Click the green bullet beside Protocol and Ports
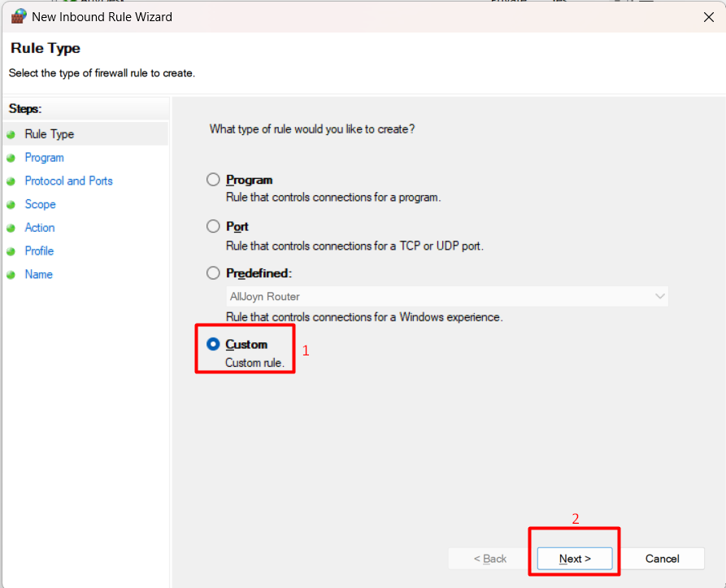This screenshot has width=726, height=588. 11,181
